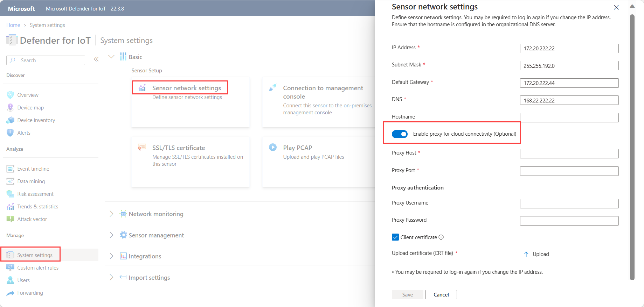This screenshot has height=307, width=644.
Task: Expand the Sensor management section
Action: [111, 235]
